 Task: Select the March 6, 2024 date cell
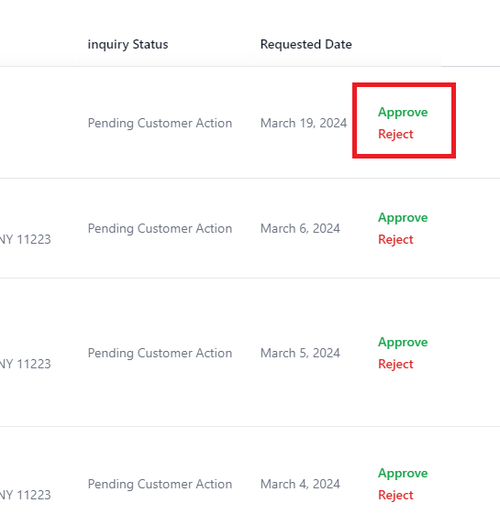[300, 229]
